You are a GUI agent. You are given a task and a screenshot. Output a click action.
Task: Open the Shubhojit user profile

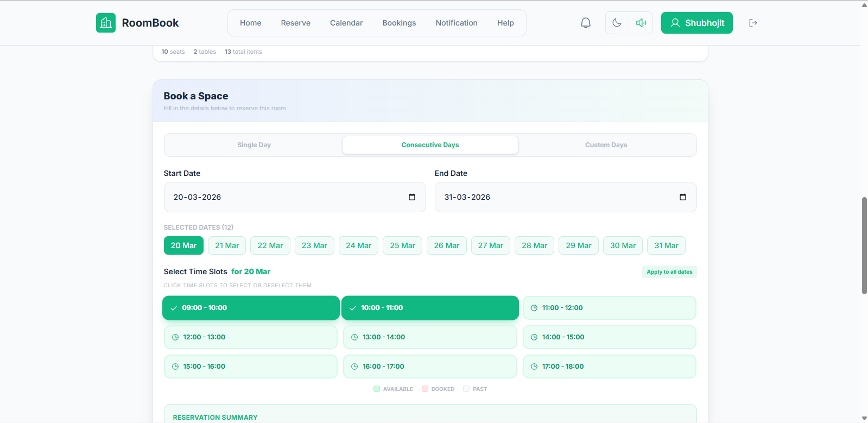[x=696, y=23]
